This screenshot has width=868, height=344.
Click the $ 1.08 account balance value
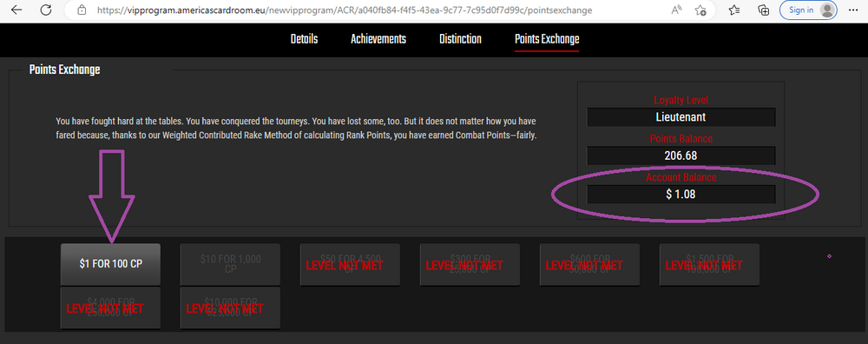point(681,195)
